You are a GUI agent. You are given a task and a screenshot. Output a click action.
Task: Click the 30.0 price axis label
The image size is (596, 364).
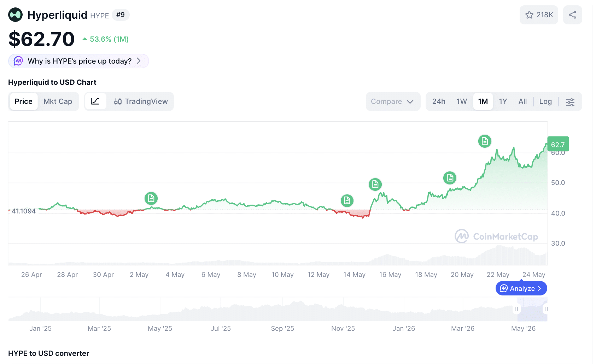click(x=558, y=243)
